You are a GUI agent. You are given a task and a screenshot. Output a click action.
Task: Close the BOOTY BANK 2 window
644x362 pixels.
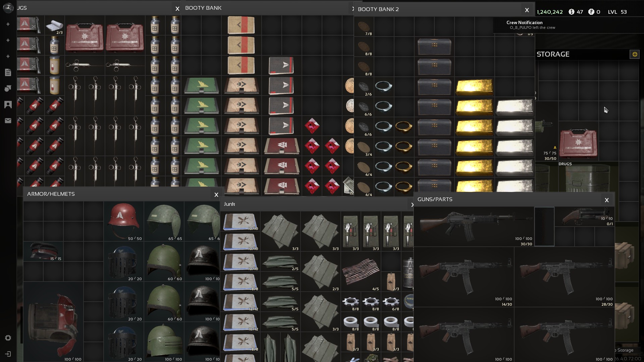pyautogui.click(x=527, y=10)
